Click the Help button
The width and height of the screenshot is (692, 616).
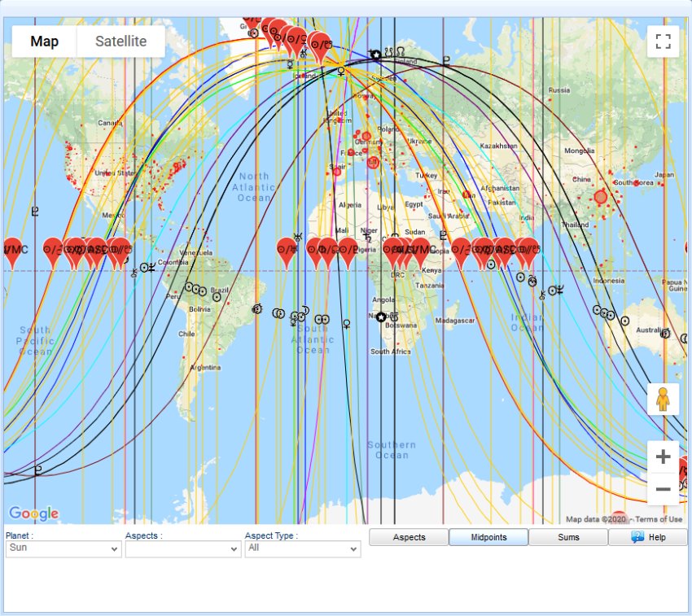648,537
